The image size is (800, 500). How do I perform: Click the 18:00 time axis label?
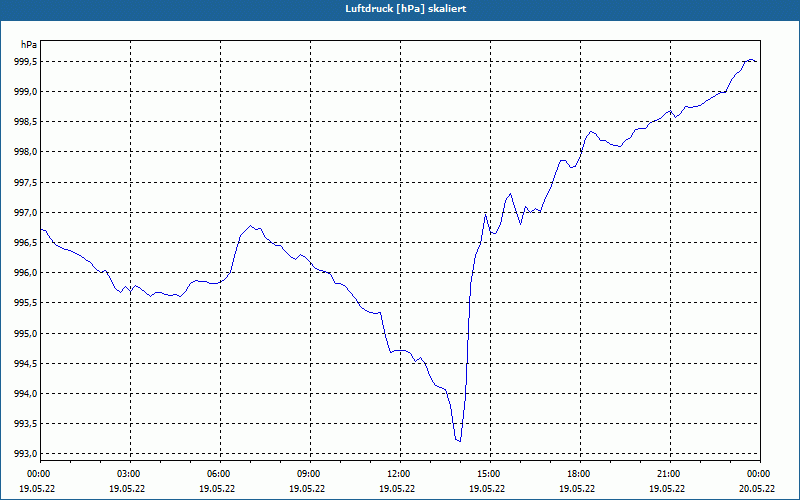click(x=580, y=474)
